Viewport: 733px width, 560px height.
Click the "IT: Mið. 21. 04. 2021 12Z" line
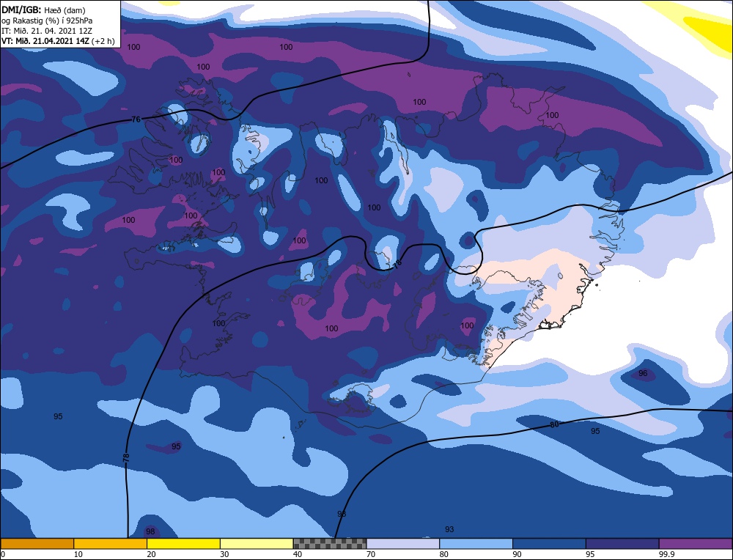click(x=48, y=31)
